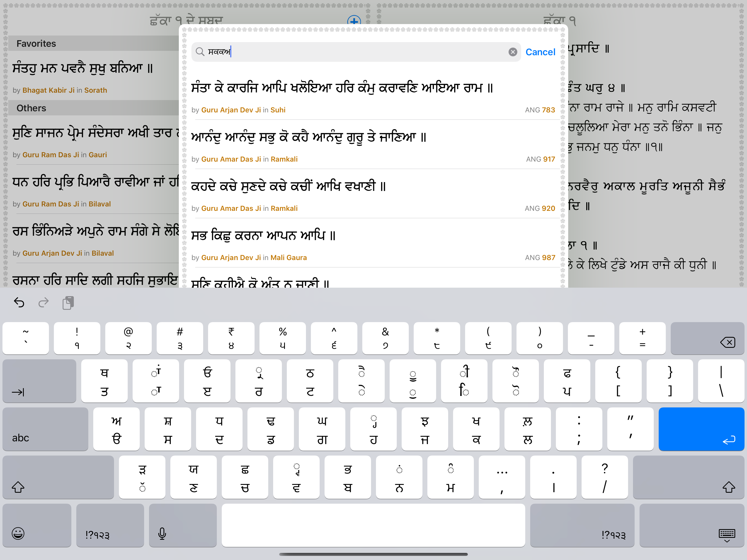Redo the keyboard action
Image resolution: width=747 pixels, height=560 pixels.
click(43, 302)
